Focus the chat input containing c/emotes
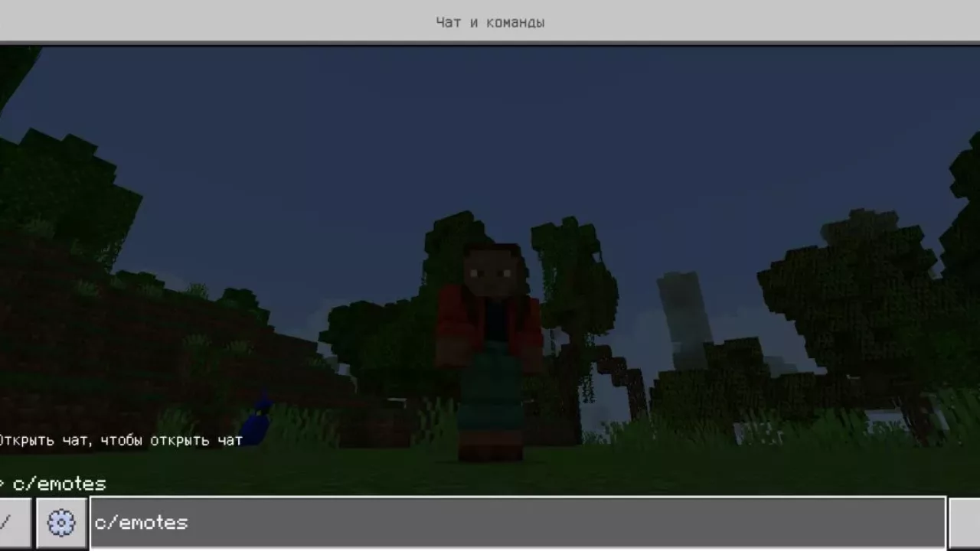The image size is (980, 551). 518,523
